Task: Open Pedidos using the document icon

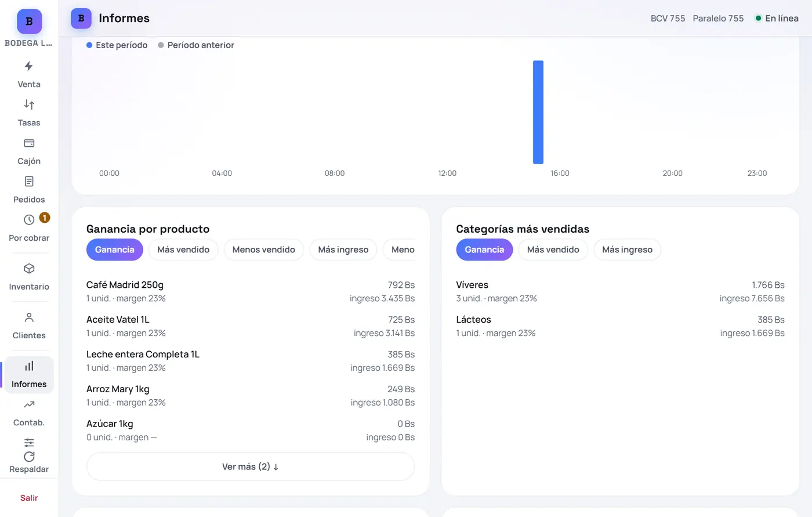Action: (29, 182)
